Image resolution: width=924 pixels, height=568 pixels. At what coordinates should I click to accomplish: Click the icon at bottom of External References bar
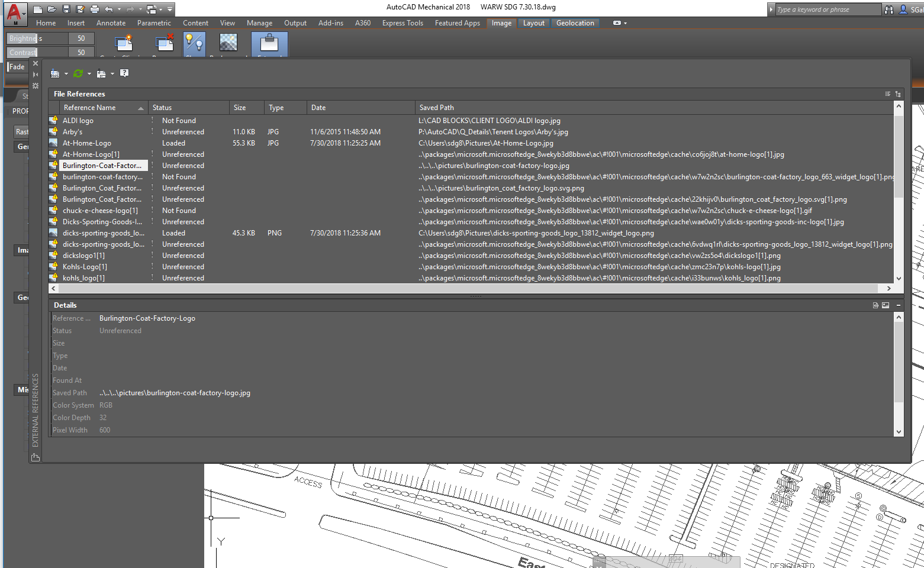coord(36,457)
